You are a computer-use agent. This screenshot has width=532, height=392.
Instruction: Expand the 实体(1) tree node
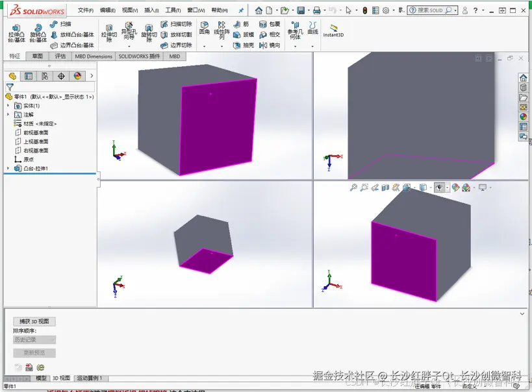point(7,106)
